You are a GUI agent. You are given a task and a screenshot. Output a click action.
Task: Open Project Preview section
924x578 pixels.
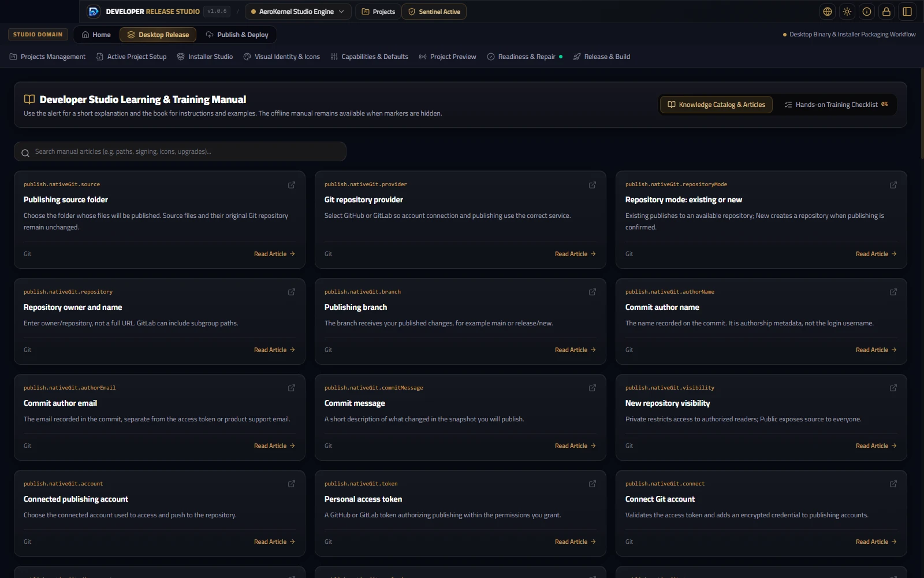[x=448, y=57]
